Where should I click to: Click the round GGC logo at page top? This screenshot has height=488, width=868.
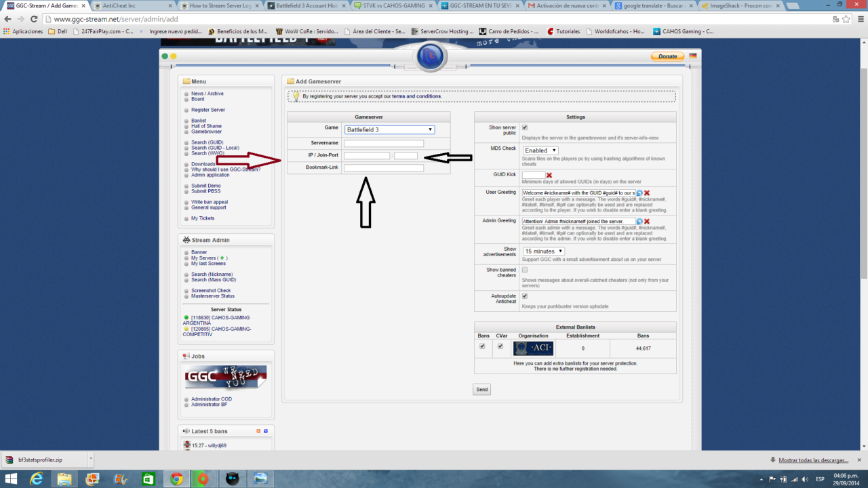pyautogui.click(x=431, y=55)
